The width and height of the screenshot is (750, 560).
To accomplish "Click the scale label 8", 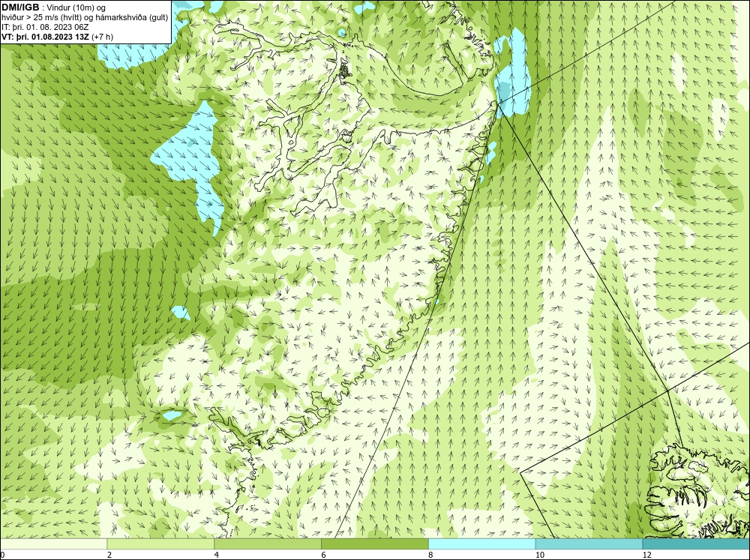I will (x=431, y=555).
